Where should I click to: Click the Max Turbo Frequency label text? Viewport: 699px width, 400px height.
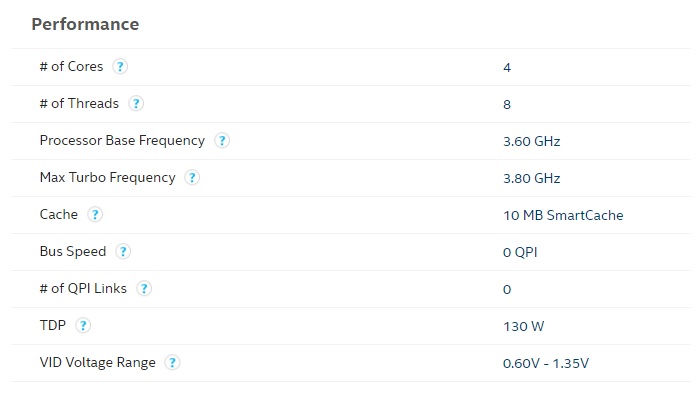coord(107,178)
